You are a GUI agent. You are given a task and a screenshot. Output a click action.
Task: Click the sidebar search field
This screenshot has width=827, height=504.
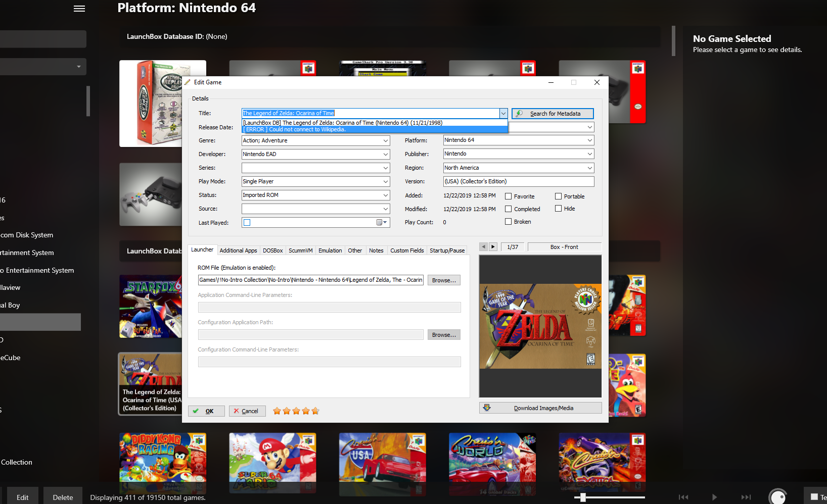pos(43,39)
